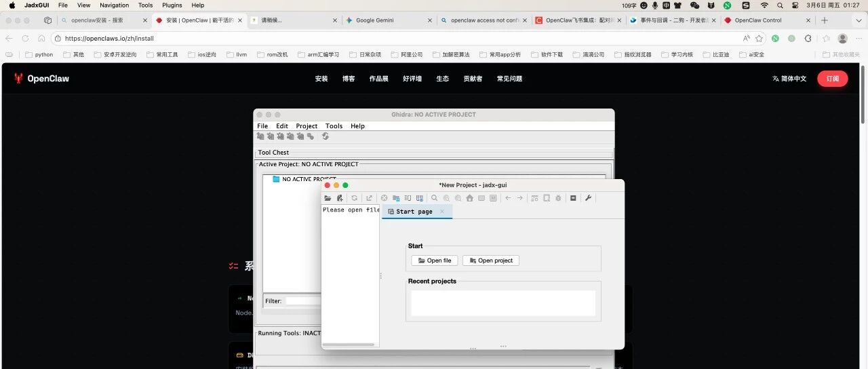Open the log viewer icon in jadx-gui
The width and height of the screenshot is (868, 369).
(x=573, y=198)
